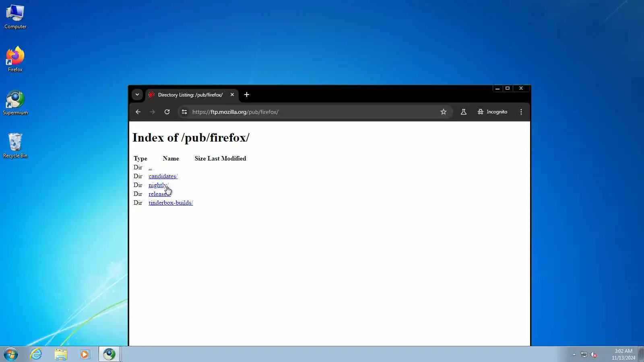Open the experiments flask icon
Viewport: 644px width, 362px height.
click(x=464, y=112)
